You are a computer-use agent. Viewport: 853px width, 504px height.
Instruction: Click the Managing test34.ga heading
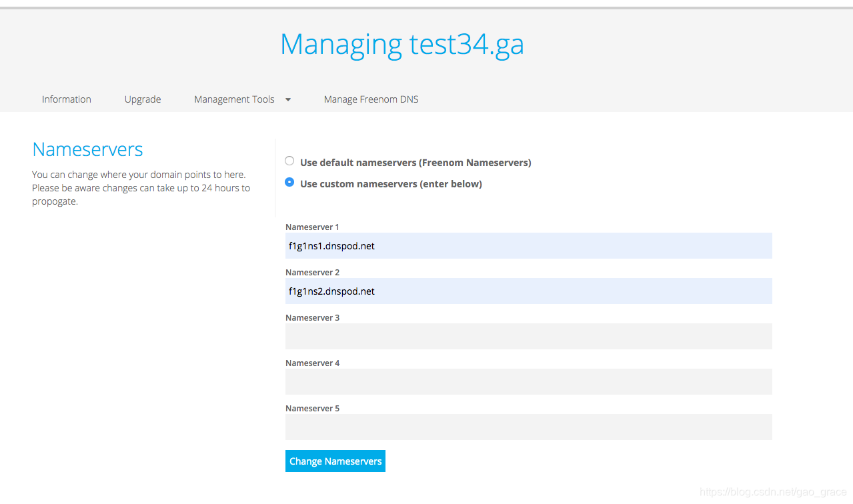(402, 45)
